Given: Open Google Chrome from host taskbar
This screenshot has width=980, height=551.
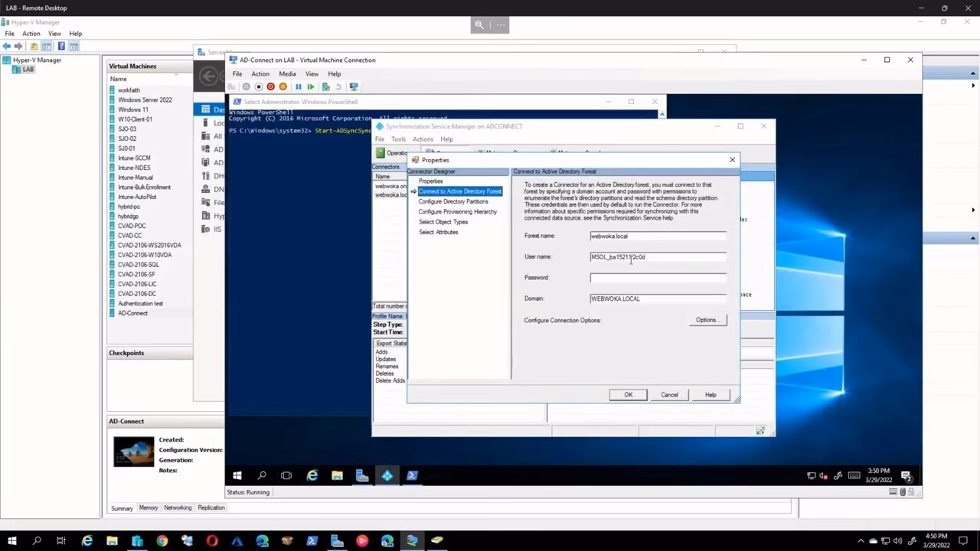Looking at the screenshot, I should [162, 541].
